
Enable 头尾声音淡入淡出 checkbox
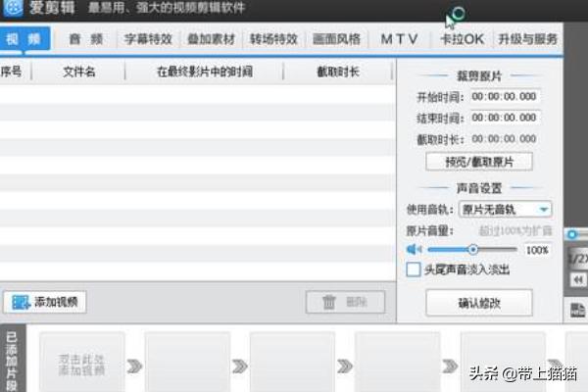pyautogui.click(x=414, y=269)
